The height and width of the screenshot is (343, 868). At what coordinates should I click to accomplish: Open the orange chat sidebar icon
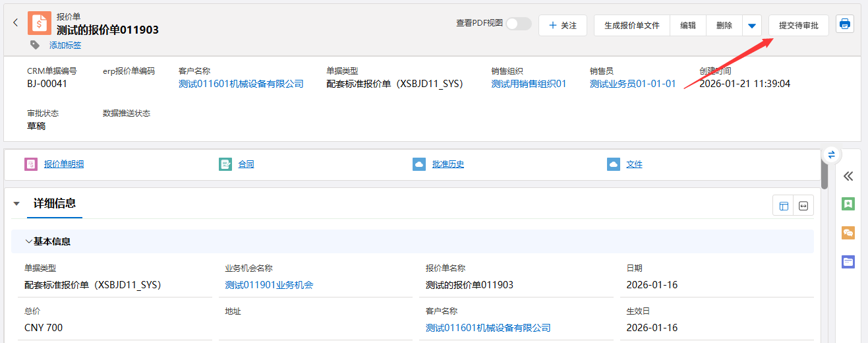click(848, 233)
